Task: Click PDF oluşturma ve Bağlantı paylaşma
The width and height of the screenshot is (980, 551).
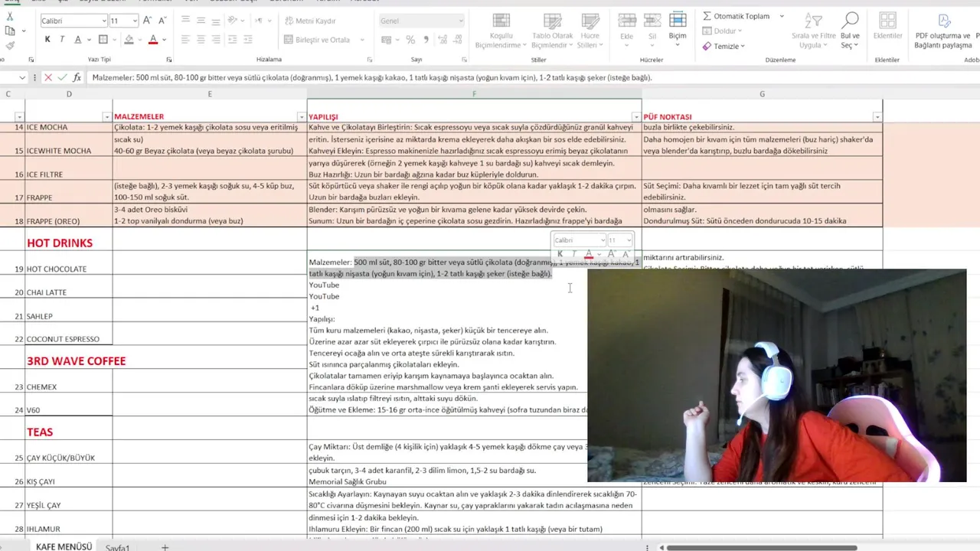Action: (x=943, y=31)
